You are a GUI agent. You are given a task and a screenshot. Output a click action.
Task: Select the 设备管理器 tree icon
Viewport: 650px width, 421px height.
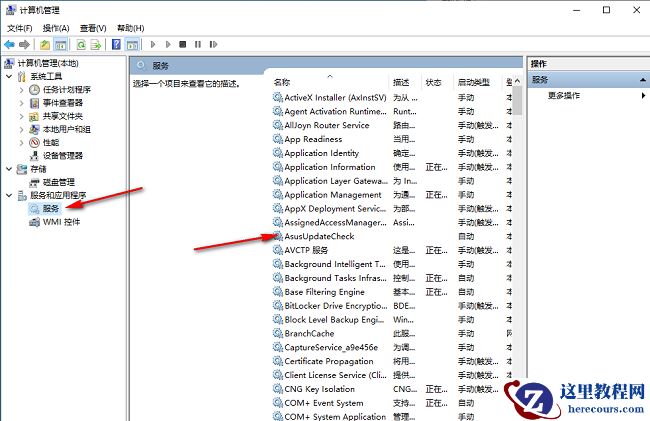35,156
